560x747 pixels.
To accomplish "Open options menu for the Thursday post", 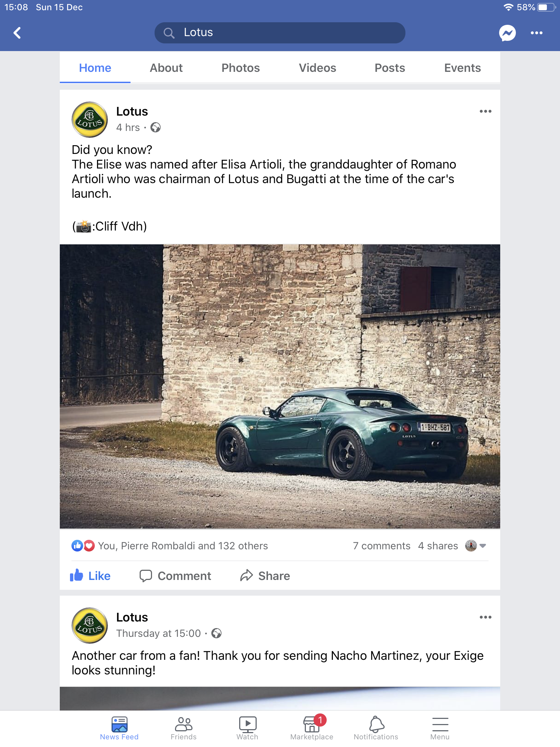I will [485, 617].
